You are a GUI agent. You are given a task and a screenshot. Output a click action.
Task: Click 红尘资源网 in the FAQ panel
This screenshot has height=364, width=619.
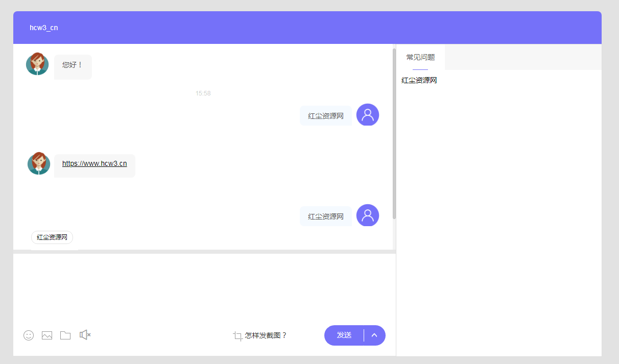[x=419, y=80]
